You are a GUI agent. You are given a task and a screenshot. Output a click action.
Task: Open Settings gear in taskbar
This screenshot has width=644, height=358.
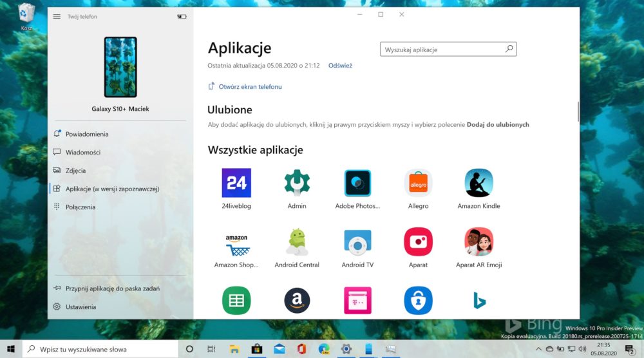click(346, 349)
